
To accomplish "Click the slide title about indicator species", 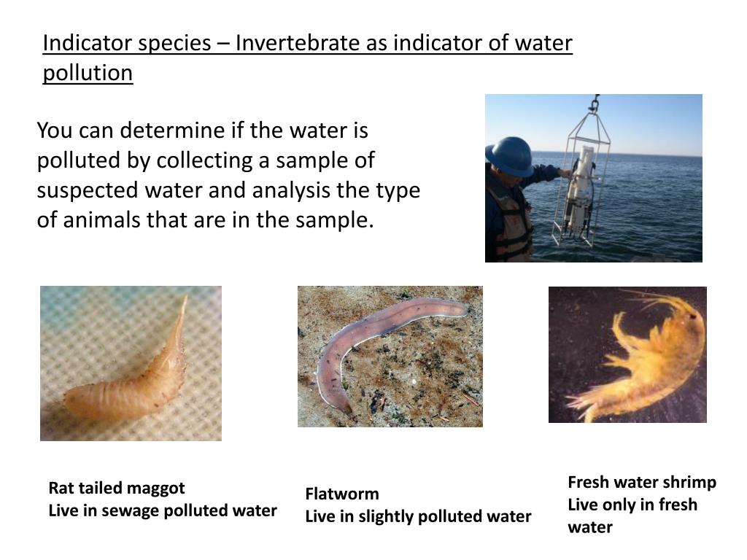I will click(307, 58).
